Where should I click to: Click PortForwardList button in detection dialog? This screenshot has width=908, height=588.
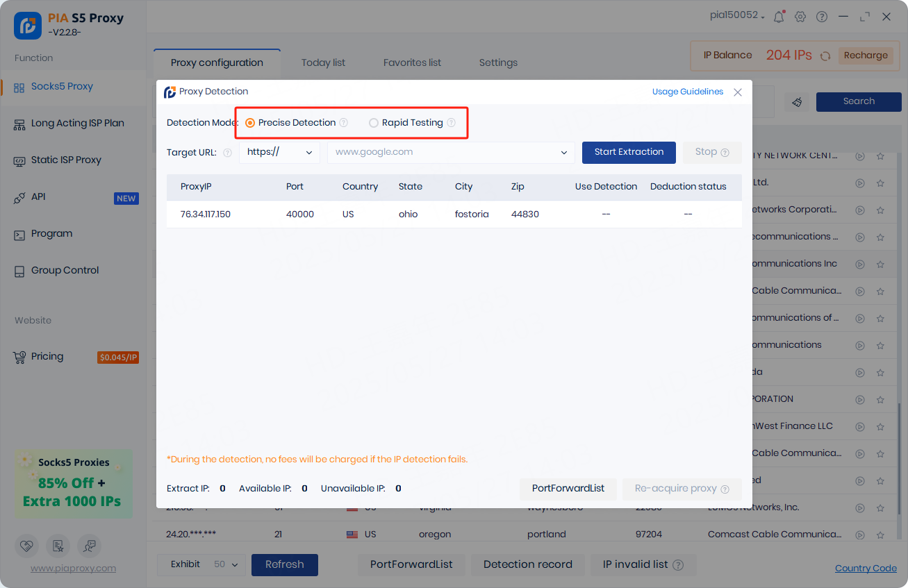pyautogui.click(x=568, y=488)
